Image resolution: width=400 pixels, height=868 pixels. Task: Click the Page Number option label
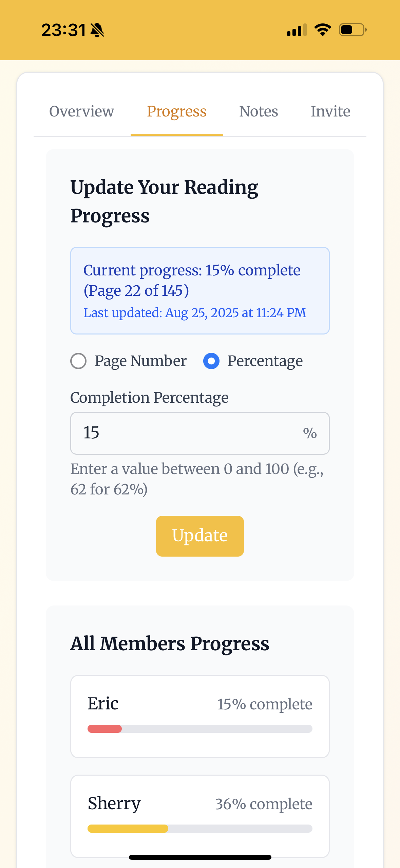pos(140,361)
